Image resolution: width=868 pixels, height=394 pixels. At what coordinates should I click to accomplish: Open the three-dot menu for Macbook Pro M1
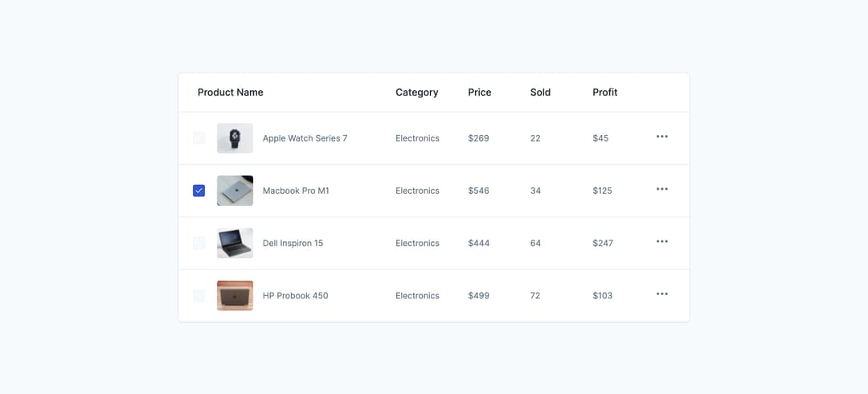(x=661, y=189)
